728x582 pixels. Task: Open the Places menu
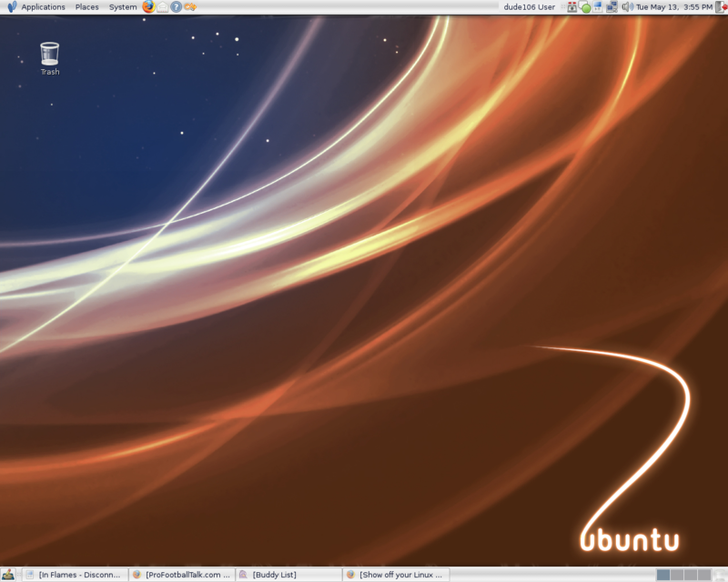(86, 7)
